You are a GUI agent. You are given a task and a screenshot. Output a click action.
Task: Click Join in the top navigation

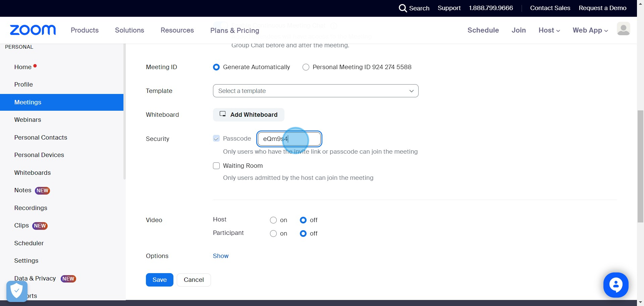coord(519,30)
